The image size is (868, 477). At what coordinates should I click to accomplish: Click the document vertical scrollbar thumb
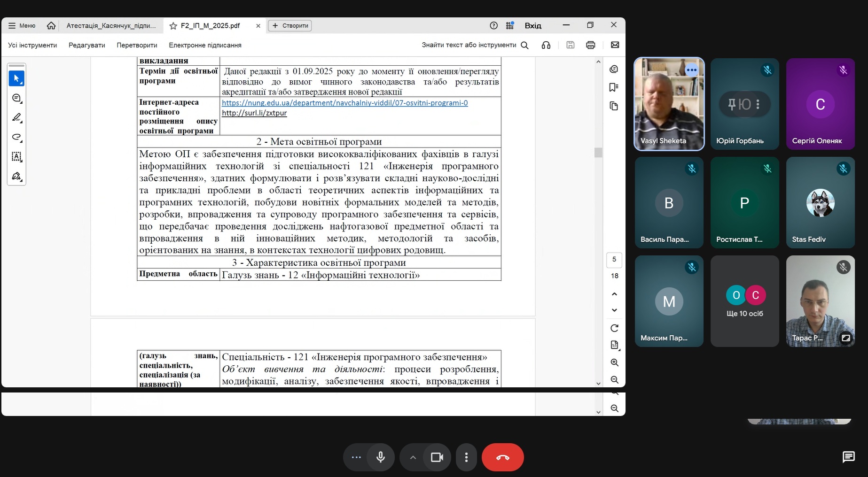(598, 153)
